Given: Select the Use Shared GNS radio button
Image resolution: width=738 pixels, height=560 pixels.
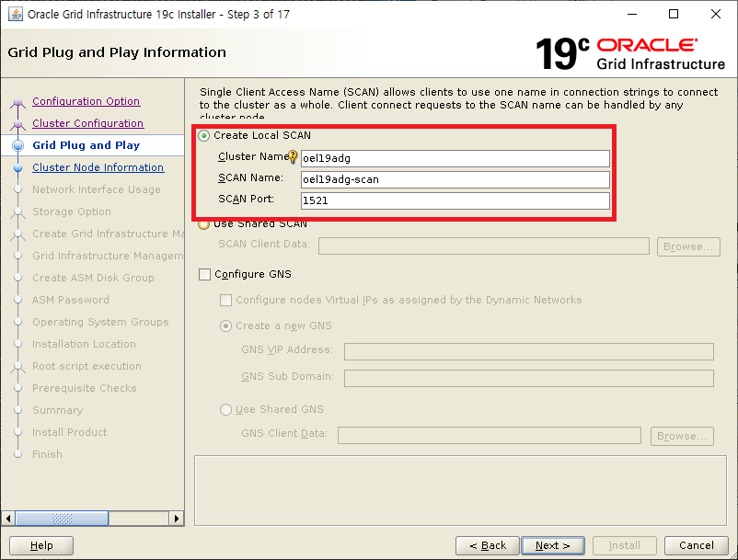Looking at the screenshot, I should point(226,409).
